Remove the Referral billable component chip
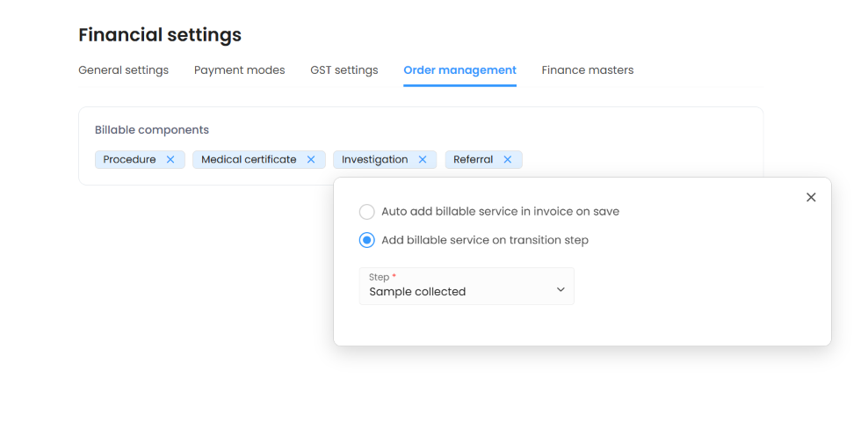The image size is (868, 437). (508, 160)
